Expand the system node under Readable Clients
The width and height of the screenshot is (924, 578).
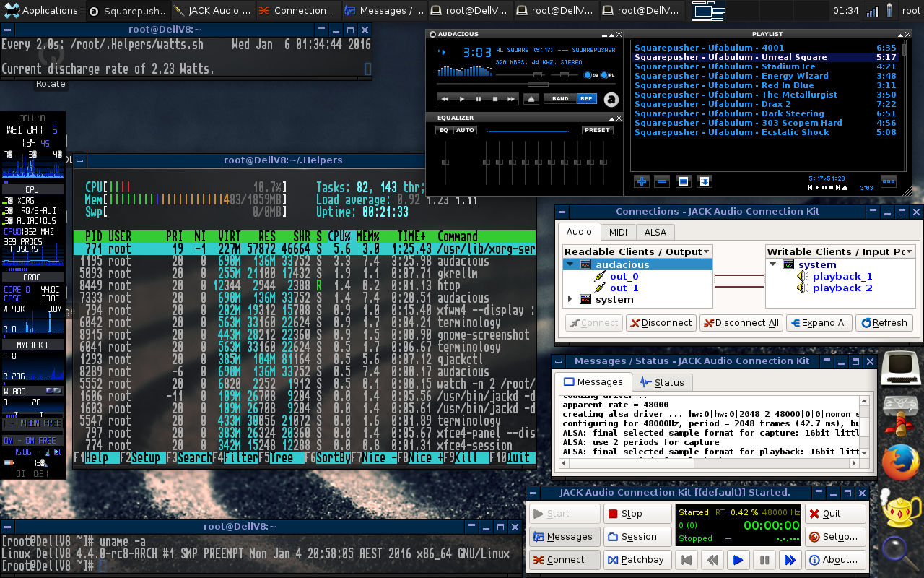[x=571, y=299]
